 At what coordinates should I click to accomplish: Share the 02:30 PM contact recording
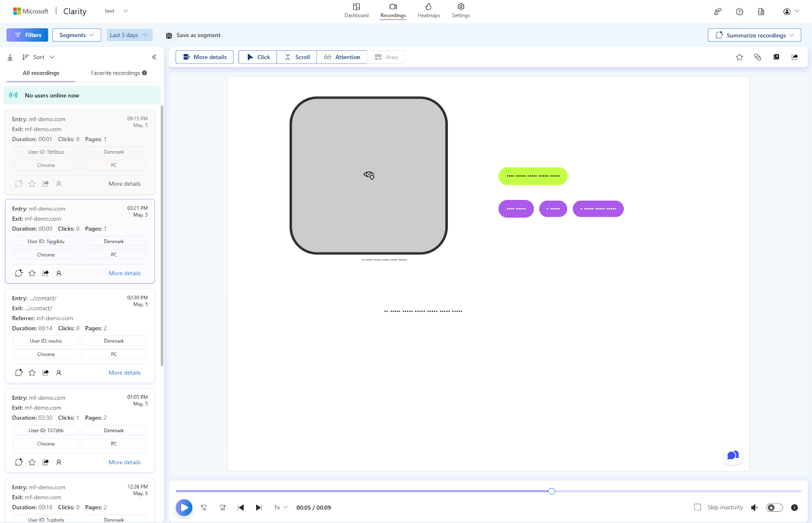[46, 373]
